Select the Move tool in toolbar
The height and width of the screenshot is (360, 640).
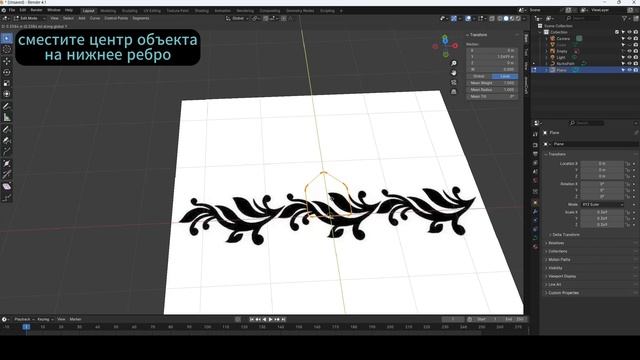pos(7,61)
